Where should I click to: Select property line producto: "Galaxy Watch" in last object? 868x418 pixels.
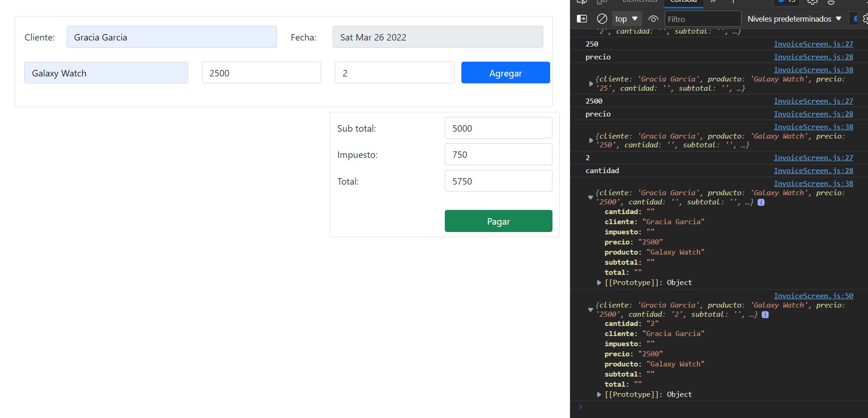point(655,364)
